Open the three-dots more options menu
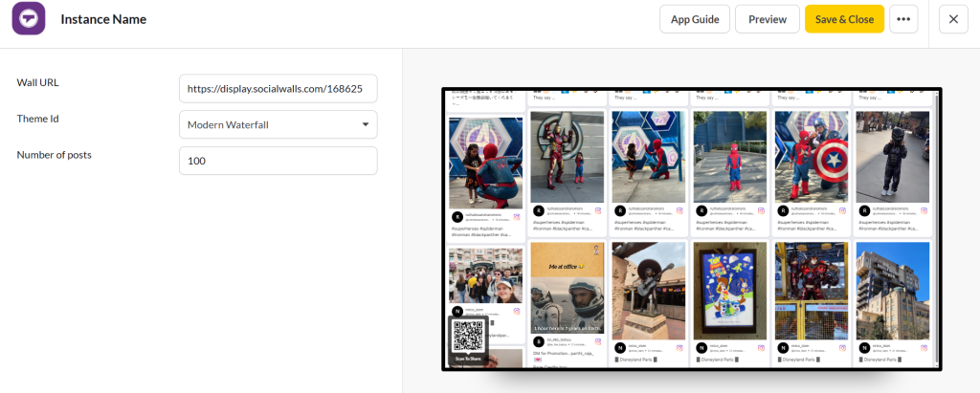Screen dimensions: 980x393 click(904, 19)
